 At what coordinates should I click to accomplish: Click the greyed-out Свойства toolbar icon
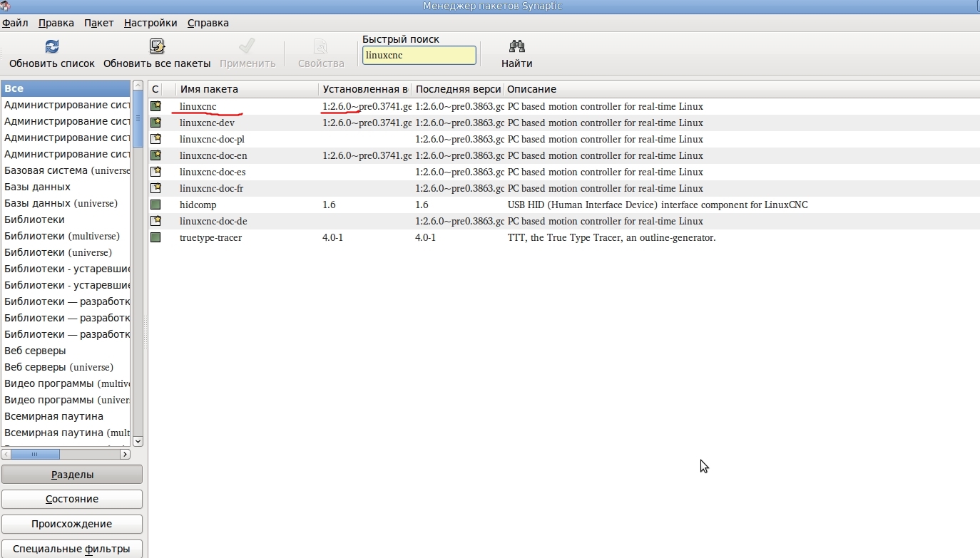coord(321,47)
